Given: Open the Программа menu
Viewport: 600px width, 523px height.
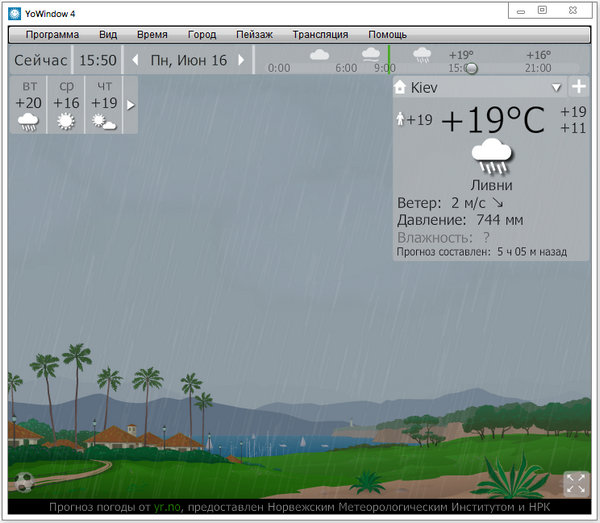Looking at the screenshot, I should tap(52, 34).
